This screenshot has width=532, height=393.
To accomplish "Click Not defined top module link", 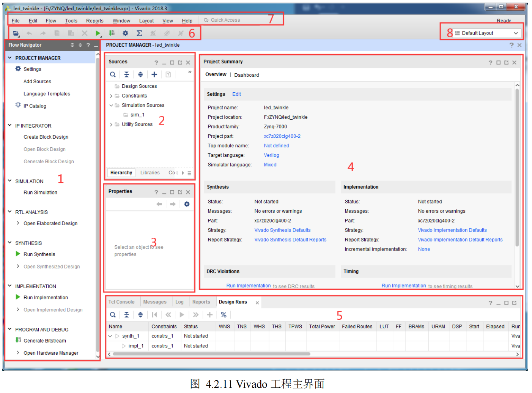I will 276,146.
